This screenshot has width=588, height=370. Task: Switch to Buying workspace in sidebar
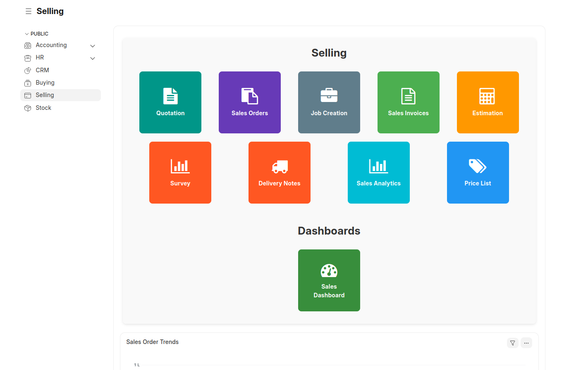(x=45, y=83)
